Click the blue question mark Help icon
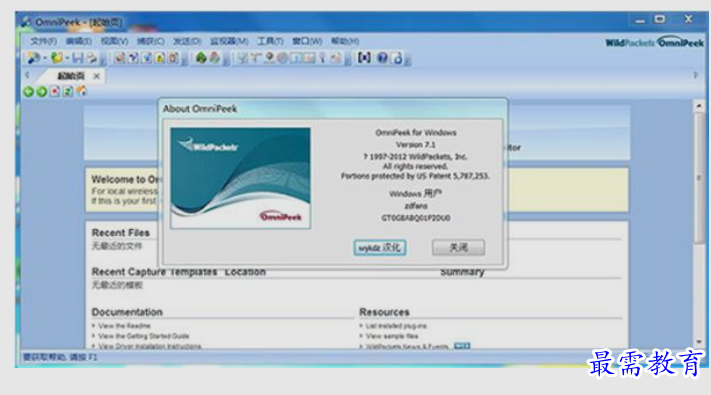 382,58
